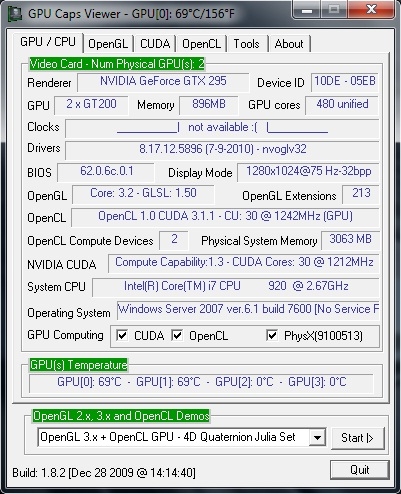401x494 pixels.
Task: Click the OpenGL Core: 3.2 - GLSL field
Action: point(143,194)
